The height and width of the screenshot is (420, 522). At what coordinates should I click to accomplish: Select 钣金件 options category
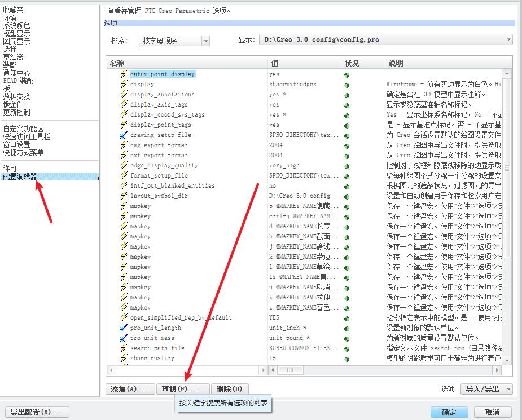pos(13,104)
